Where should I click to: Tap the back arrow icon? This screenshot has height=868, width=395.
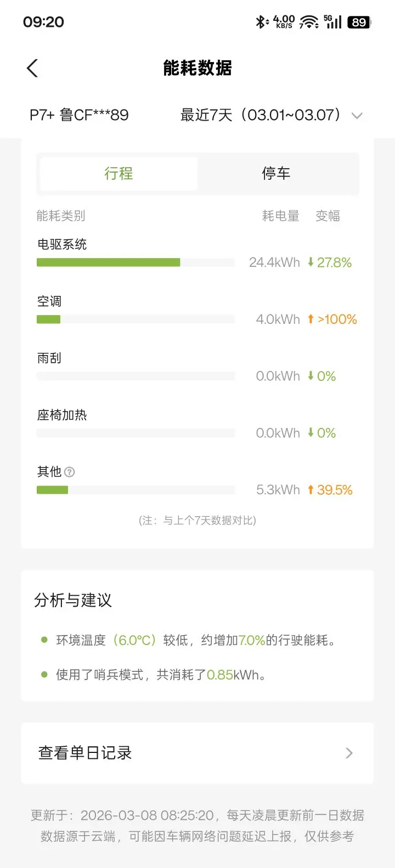tap(32, 68)
